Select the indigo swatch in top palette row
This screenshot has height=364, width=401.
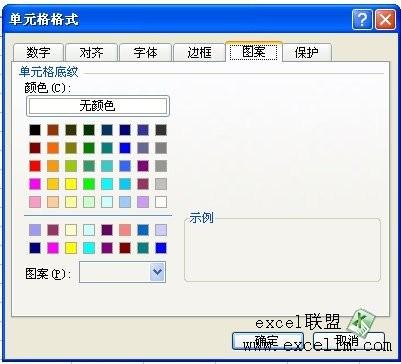tap(143, 130)
